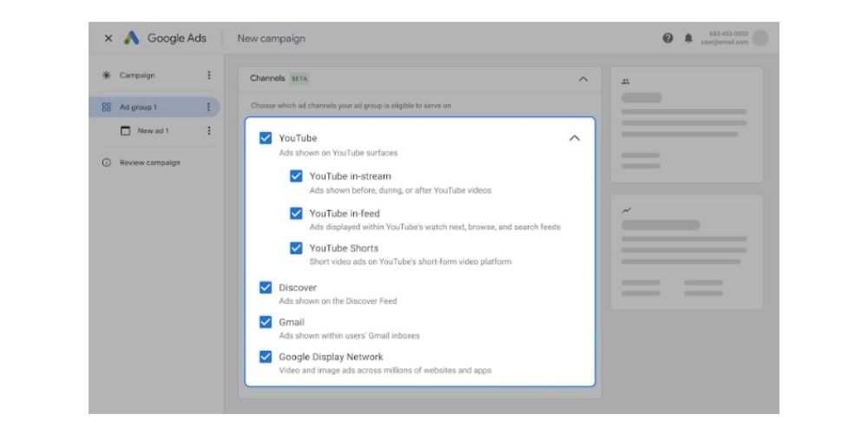Open Campaign three-dot options menu
The height and width of the screenshot is (434, 868).
(x=208, y=76)
